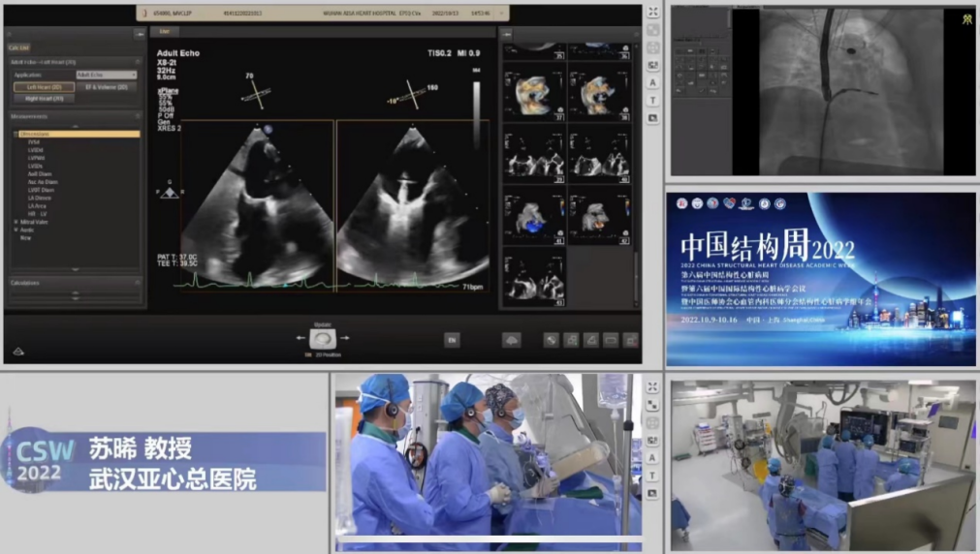Click the right arrow beside the Update icon

point(345,338)
